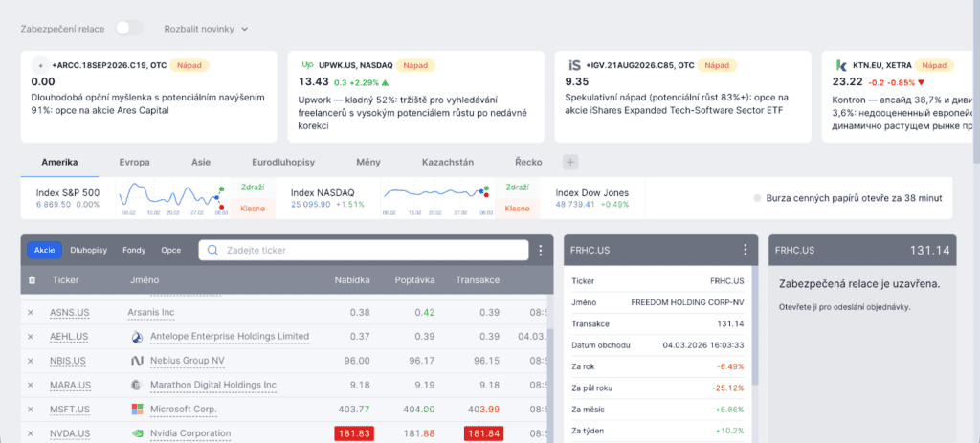Remove NVDA.US from the watchlist
The height and width of the screenshot is (443, 980).
click(31, 433)
